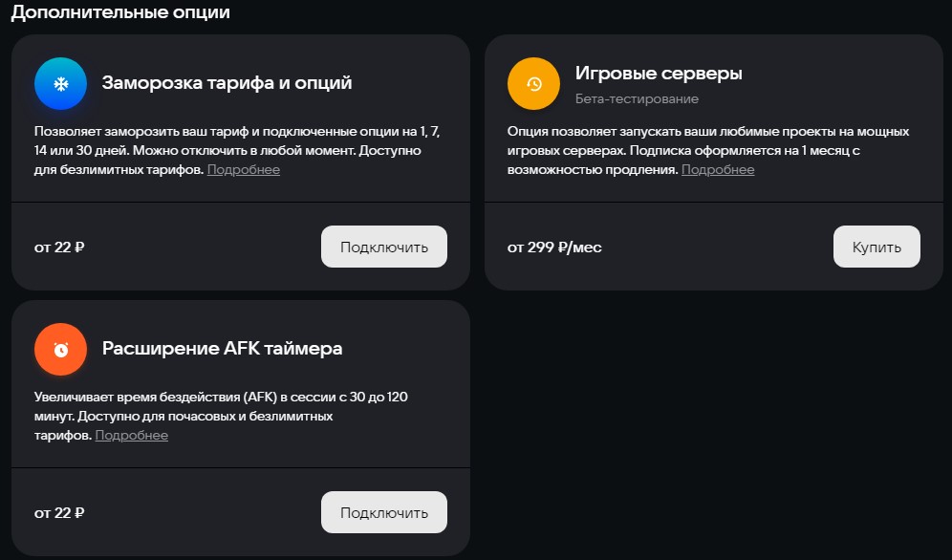
Task: Open Подробнее link about the AFK timer
Action: click(x=131, y=435)
